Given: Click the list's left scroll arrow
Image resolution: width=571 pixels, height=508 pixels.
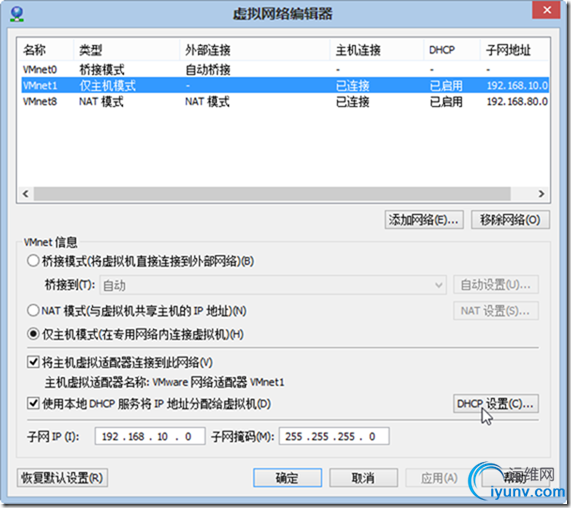Looking at the screenshot, I should (x=25, y=194).
